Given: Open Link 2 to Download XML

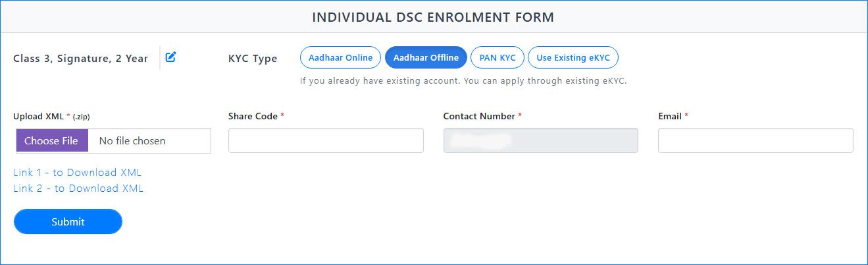Looking at the screenshot, I should 78,189.
